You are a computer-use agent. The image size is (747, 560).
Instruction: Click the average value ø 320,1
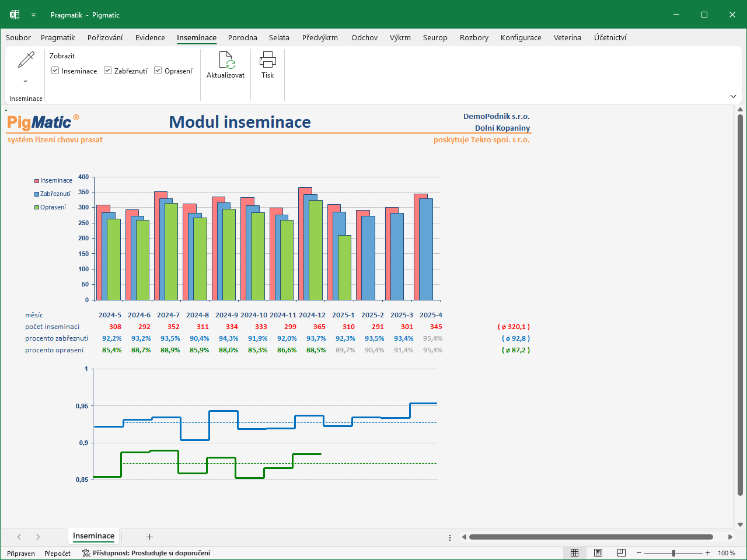pyautogui.click(x=514, y=327)
